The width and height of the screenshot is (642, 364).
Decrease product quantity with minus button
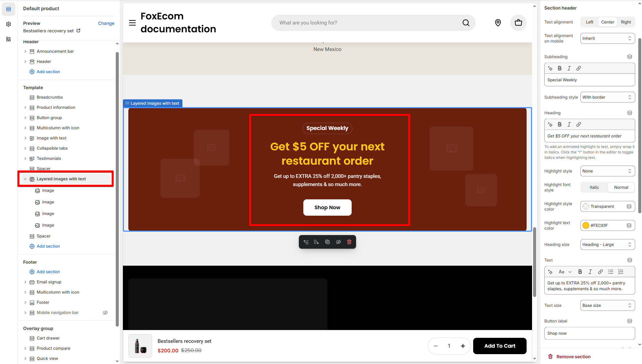tap(436, 346)
